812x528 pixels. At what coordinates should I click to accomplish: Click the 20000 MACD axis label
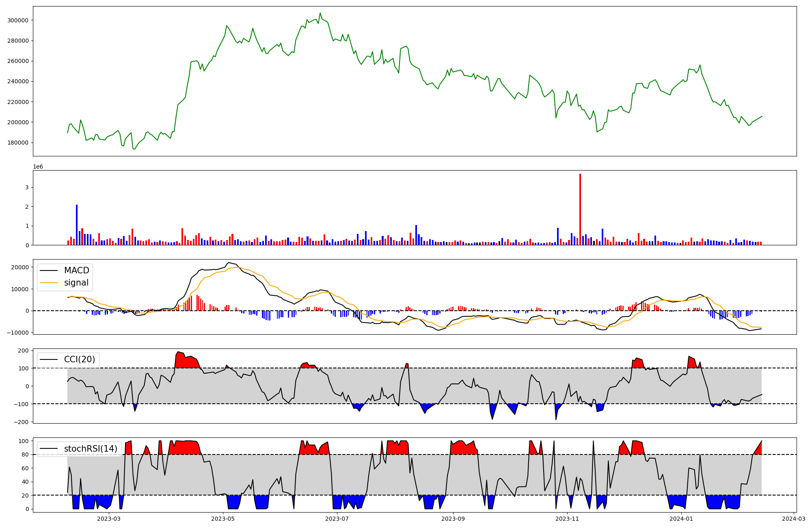(x=19, y=267)
